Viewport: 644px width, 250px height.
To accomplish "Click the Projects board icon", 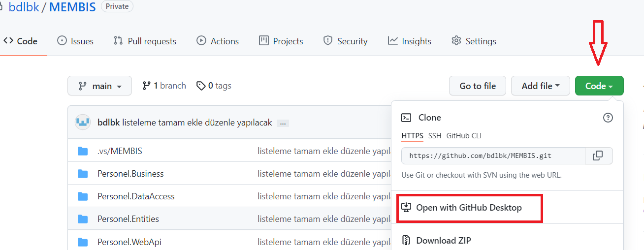I will pos(264,41).
